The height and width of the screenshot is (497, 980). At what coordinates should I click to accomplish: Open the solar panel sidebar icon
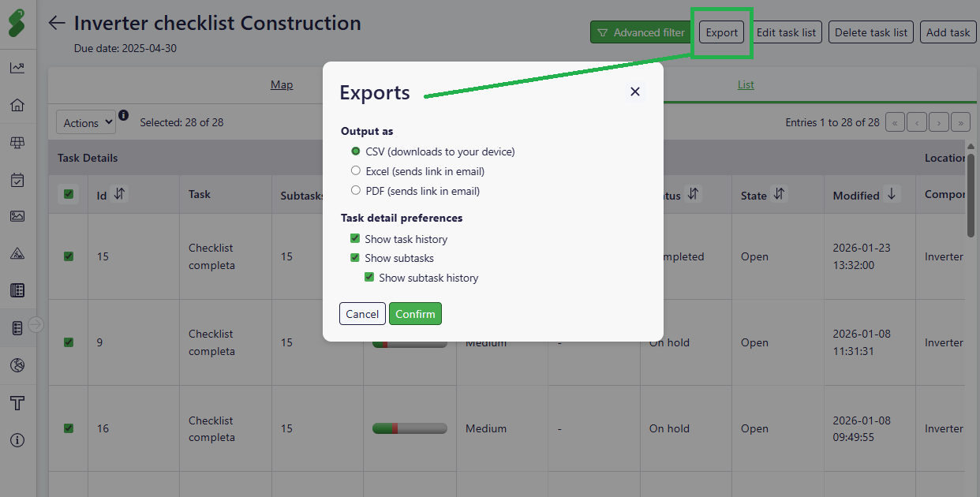[17, 143]
